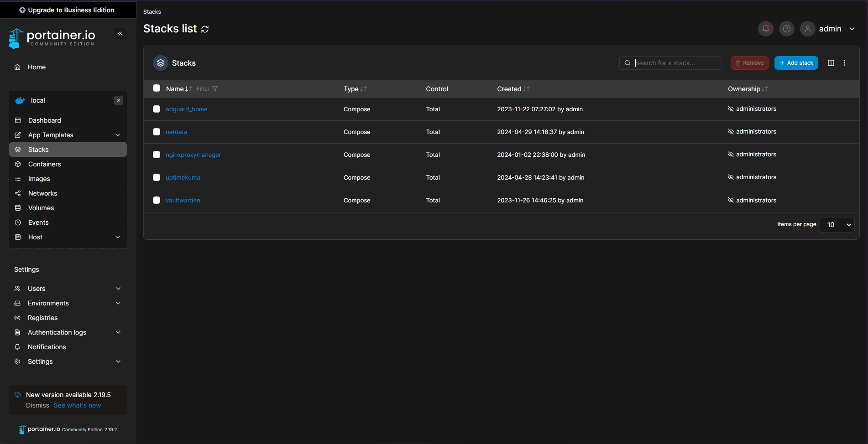Refresh the Stacks list
This screenshot has width=868, height=444.
click(x=204, y=29)
